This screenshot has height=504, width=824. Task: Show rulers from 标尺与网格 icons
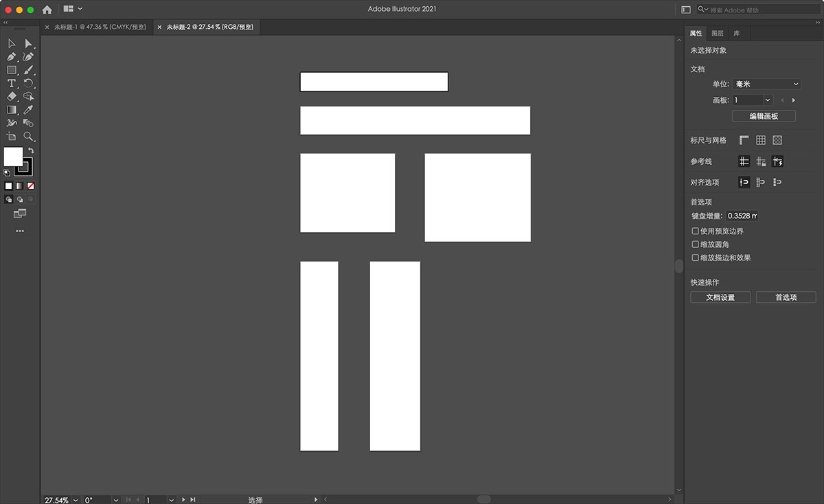[744, 139]
